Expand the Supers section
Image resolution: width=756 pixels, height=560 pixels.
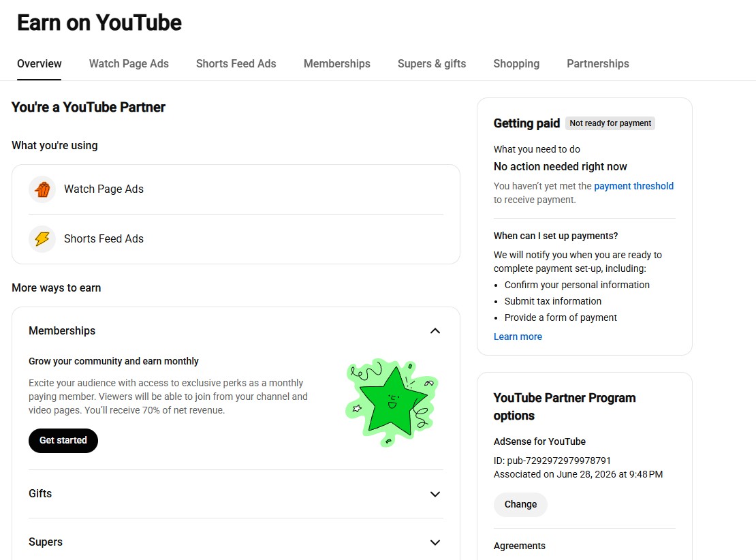point(435,542)
